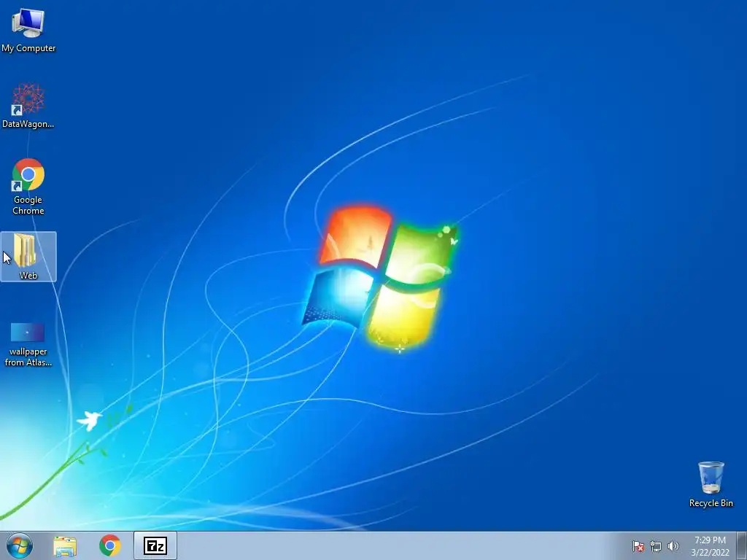
Task: Open the network status tray icon
Action: 656,546
